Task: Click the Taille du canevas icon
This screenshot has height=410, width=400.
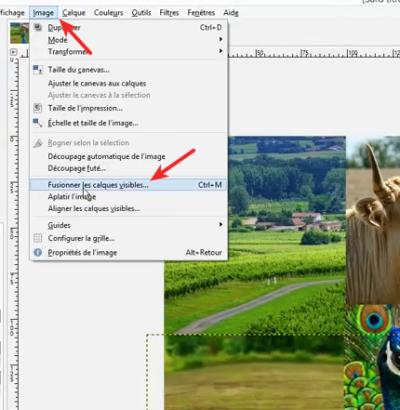Action: [38, 70]
